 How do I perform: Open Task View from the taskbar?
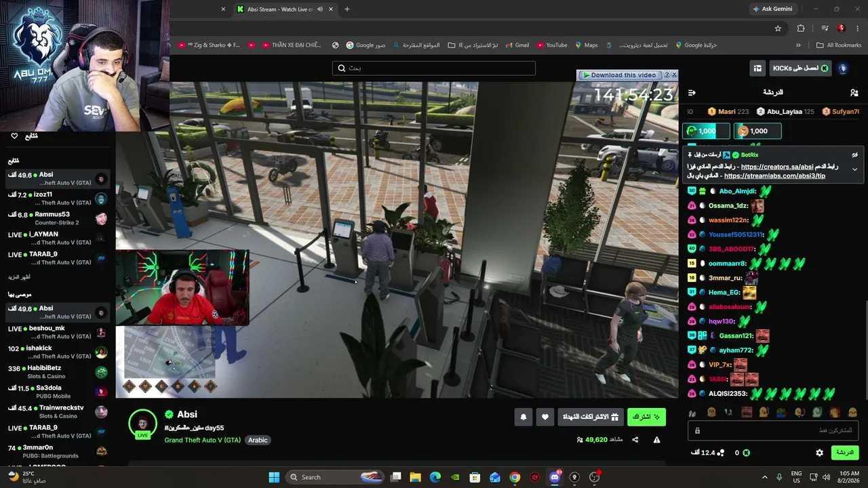pos(396,477)
